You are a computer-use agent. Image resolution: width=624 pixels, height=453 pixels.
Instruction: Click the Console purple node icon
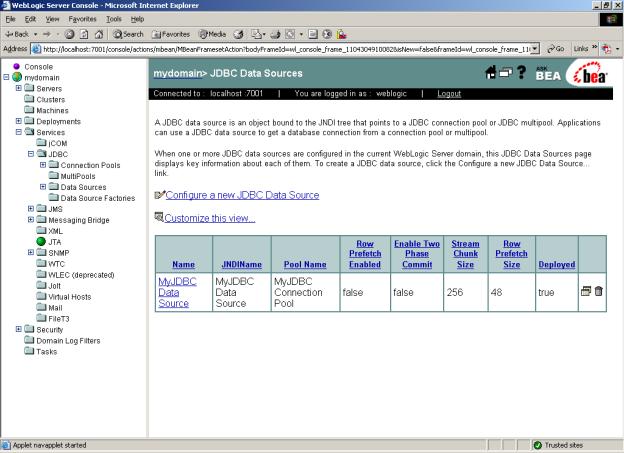16,66
